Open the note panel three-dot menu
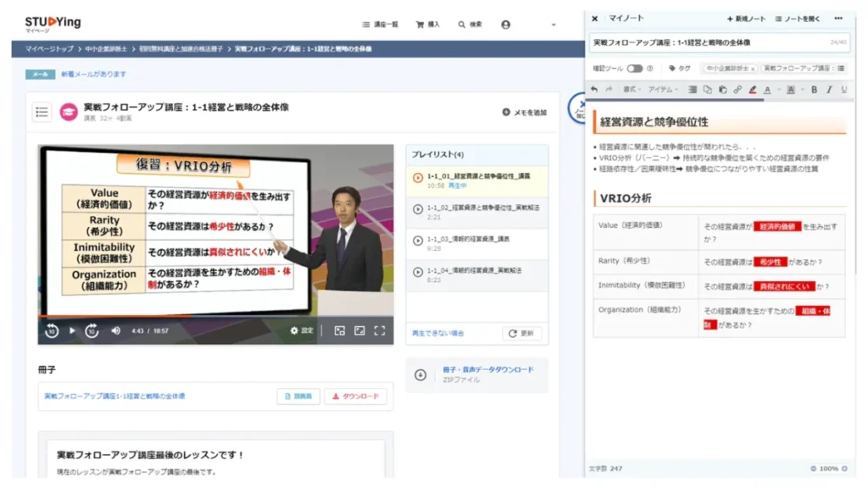Viewport: 868px width, 488px height. 838,19
